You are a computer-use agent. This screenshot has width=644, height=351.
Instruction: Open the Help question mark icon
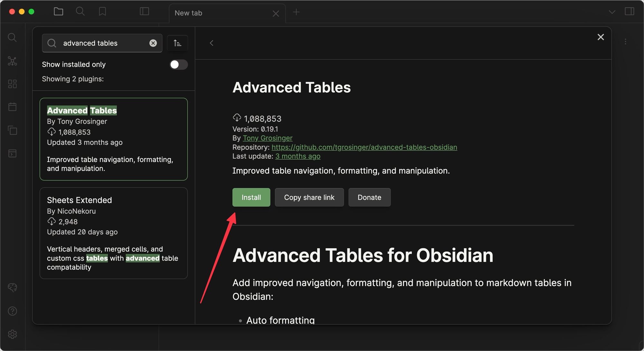12,311
